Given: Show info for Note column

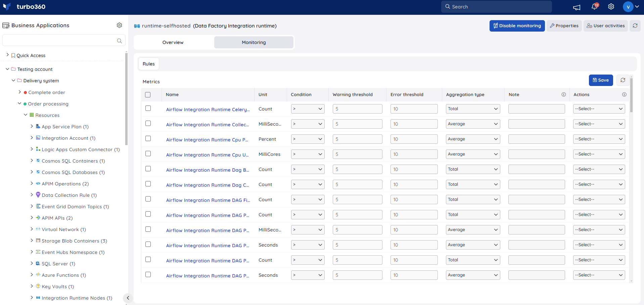Looking at the screenshot, I should (x=564, y=94).
